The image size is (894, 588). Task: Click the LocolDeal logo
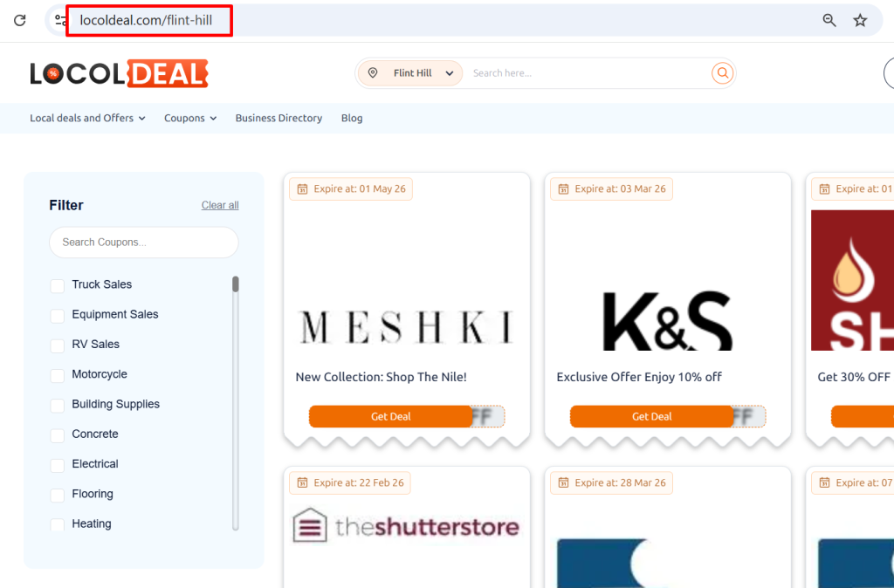(119, 74)
